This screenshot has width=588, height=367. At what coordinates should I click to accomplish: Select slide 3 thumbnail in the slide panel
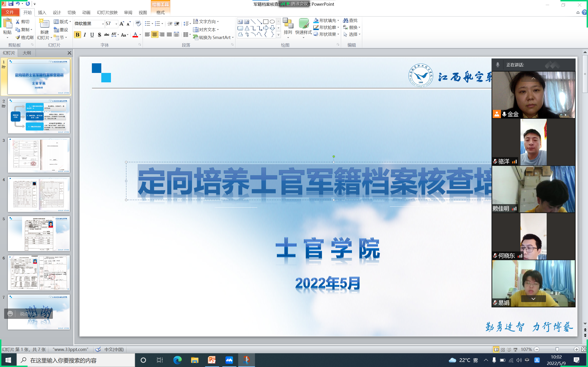39,155
